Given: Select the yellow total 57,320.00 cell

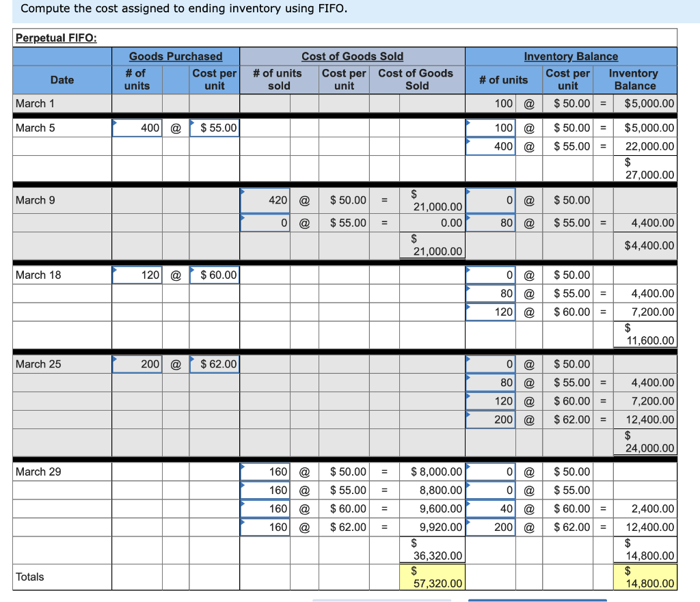Looking at the screenshot, I should click(x=431, y=577).
